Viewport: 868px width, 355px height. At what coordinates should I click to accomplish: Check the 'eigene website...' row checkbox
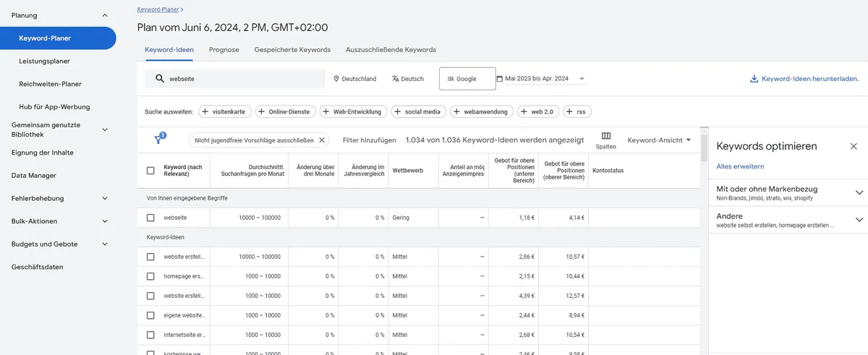[150, 315]
